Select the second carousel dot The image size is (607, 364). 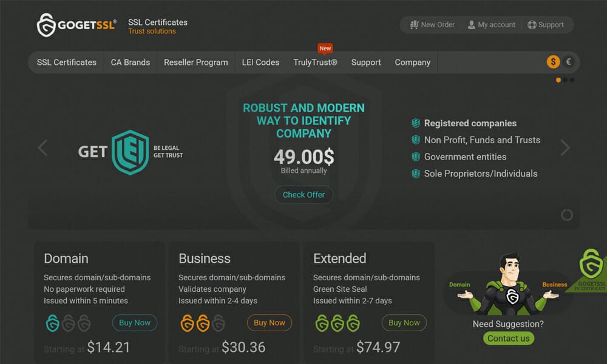tap(565, 80)
